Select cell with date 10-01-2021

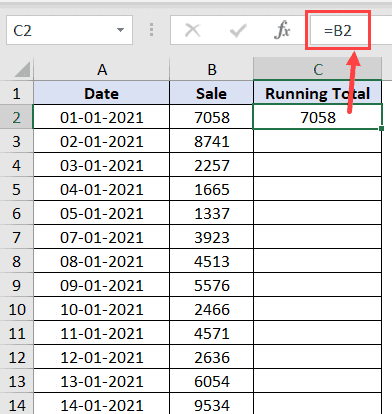point(101,309)
